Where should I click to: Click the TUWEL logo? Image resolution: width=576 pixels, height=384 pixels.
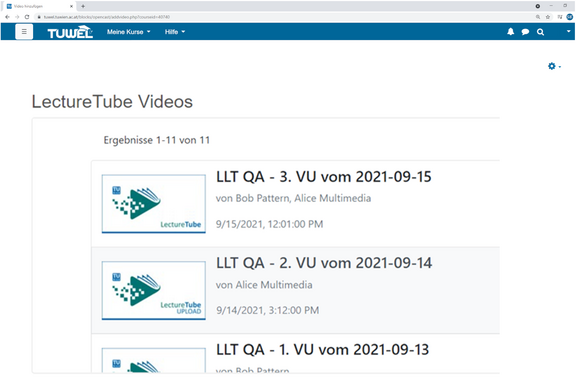pyautogui.click(x=70, y=32)
